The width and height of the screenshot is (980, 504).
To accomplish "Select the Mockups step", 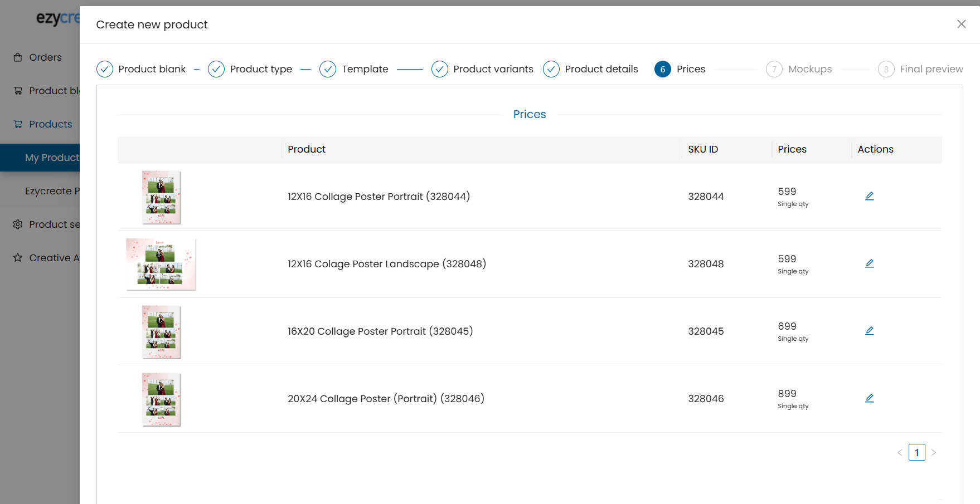I will pos(799,69).
